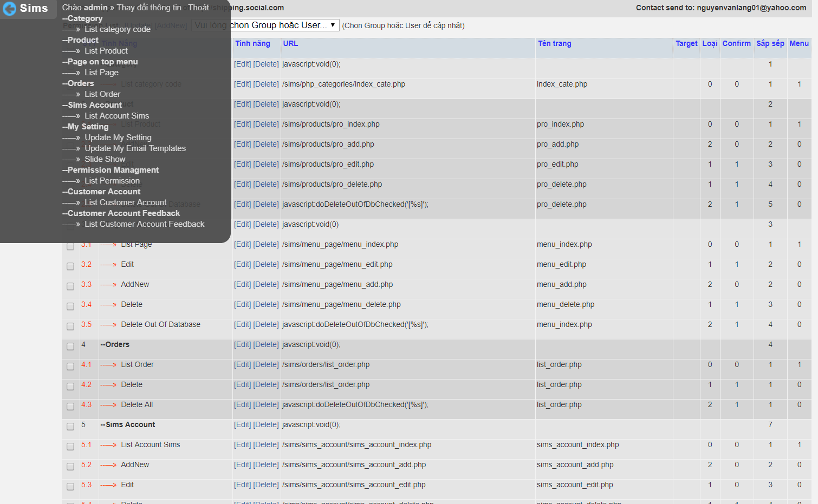Click the URL column header
The height and width of the screenshot is (504, 818).
[x=290, y=43]
